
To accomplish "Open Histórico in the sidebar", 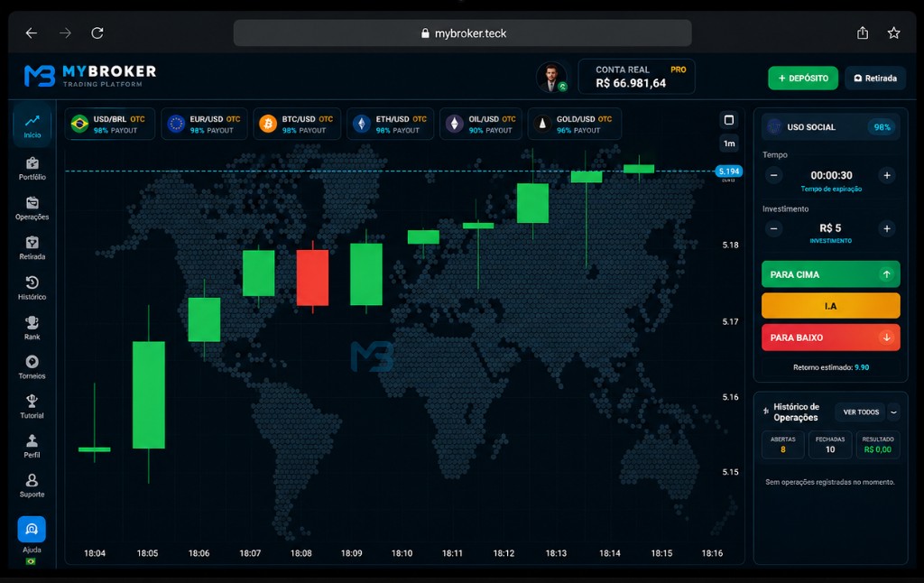I will point(32,288).
